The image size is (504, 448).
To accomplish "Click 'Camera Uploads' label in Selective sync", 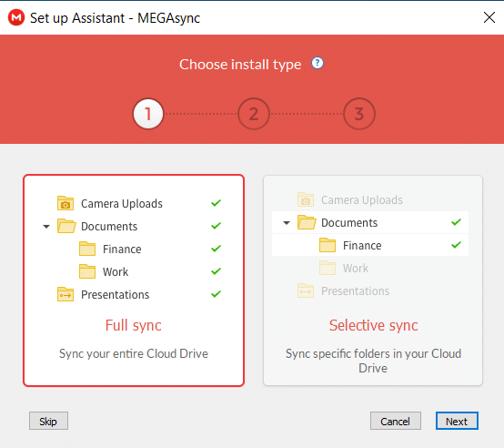I will [361, 200].
